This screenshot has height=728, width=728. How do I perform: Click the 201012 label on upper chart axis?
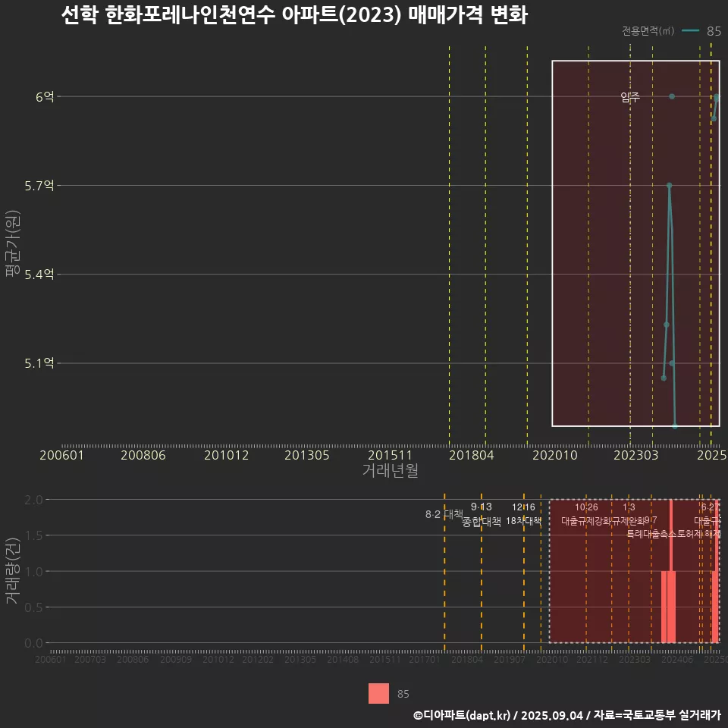(227, 455)
